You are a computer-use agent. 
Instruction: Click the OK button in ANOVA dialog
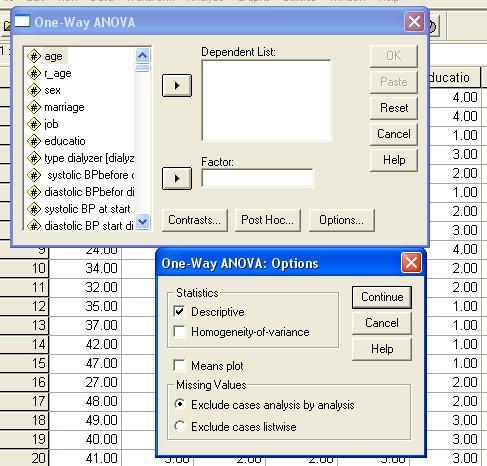[x=394, y=56]
